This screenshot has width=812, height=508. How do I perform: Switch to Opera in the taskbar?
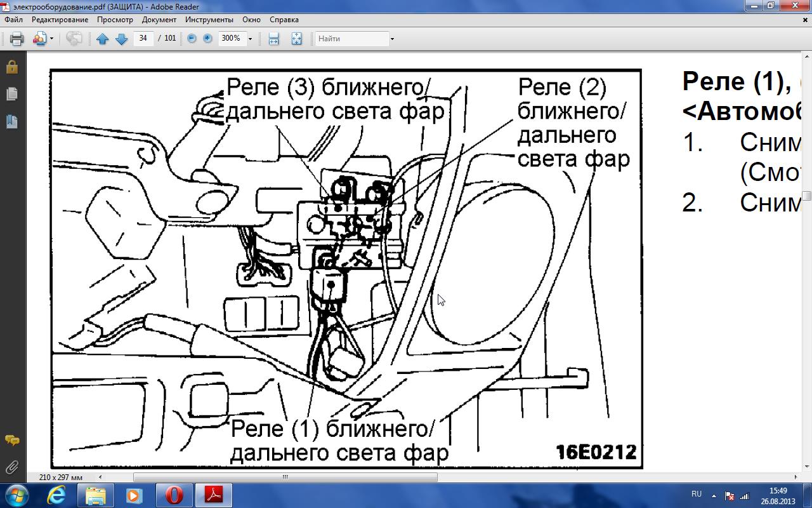174,495
